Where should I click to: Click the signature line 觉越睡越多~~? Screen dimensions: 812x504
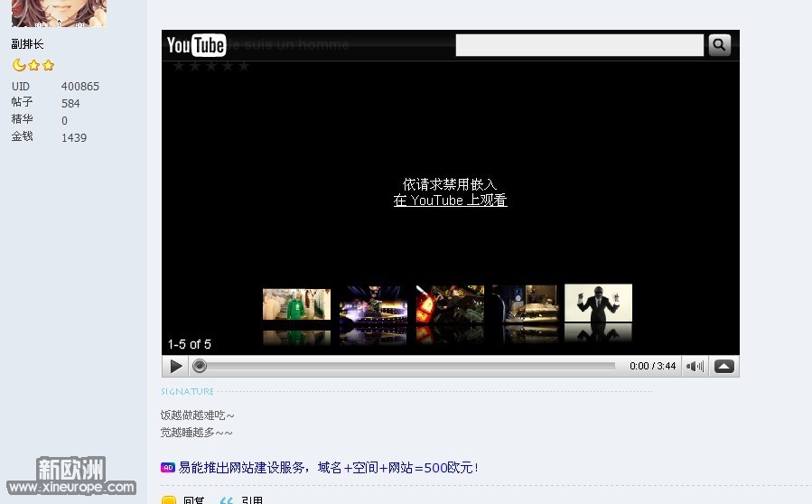pyautogui.click(x=196, y=433)
